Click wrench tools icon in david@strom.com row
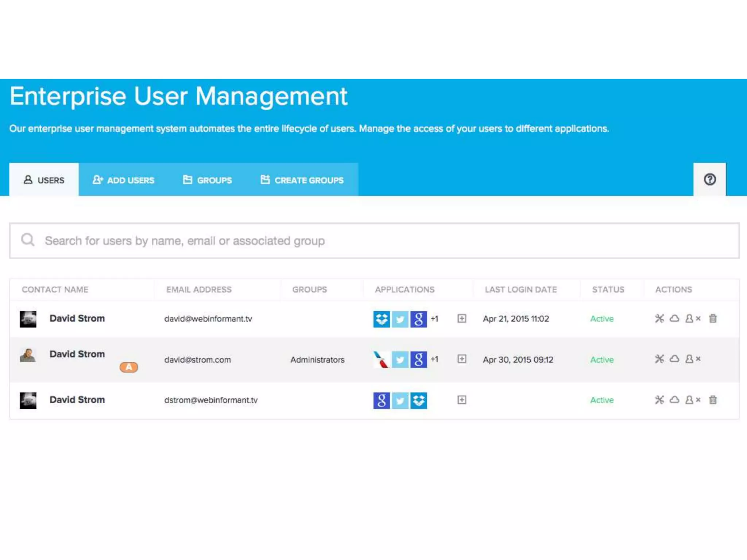The width and height of the screenshot is (747, 560). 659,359
